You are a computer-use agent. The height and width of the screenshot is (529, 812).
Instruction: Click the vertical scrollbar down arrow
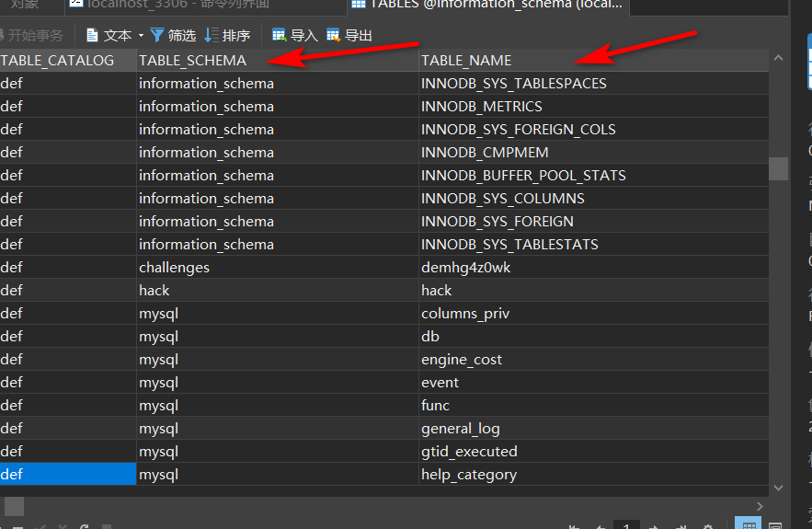point(778,488)
